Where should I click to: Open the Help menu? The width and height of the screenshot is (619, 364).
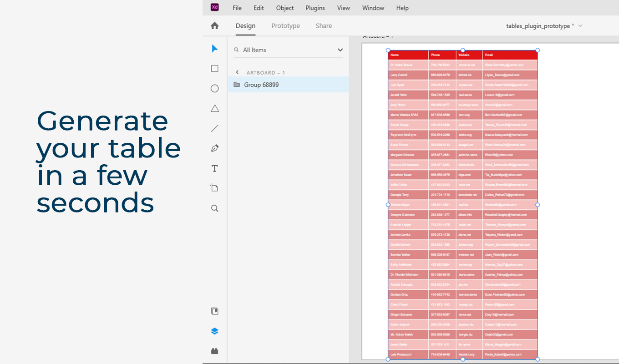(402, 8)
